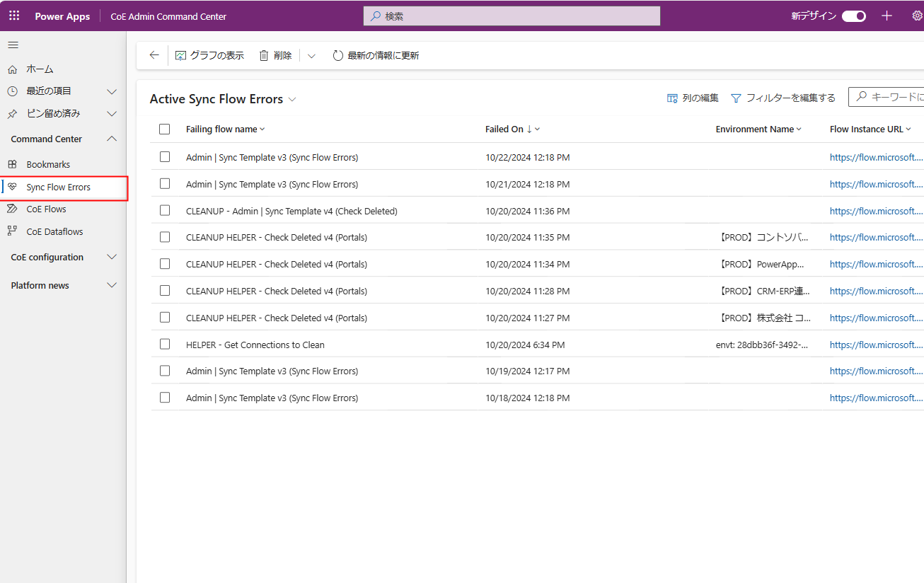
Task: Tick checkbox for row failed 10/20/2024 11:34 PM
Action: click(165, 264)
